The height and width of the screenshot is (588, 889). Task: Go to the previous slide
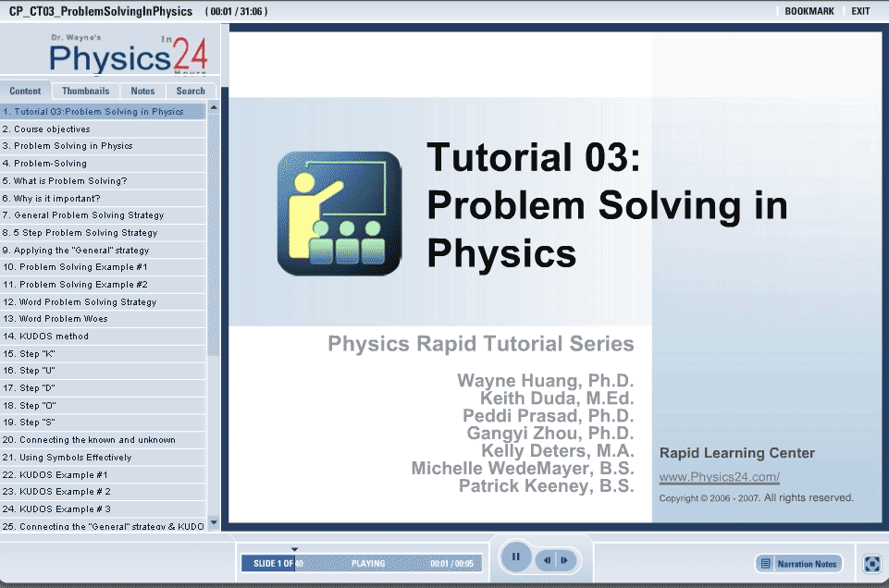point(548,560)
